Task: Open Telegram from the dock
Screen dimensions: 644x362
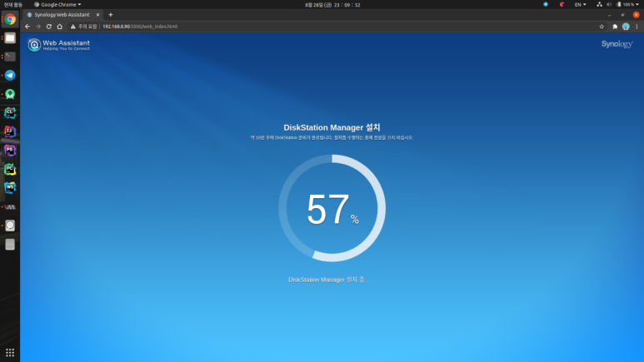Action: (10, 76)
